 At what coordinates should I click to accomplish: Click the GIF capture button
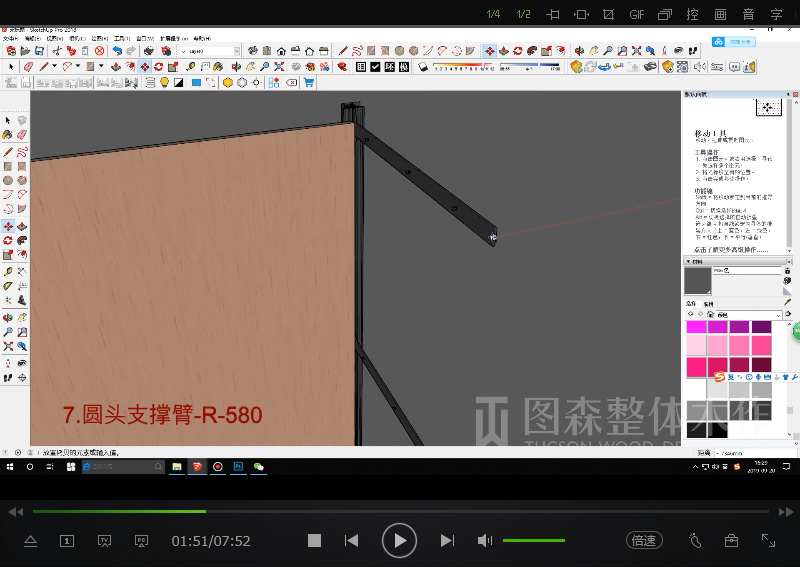(x=636, y=14)
